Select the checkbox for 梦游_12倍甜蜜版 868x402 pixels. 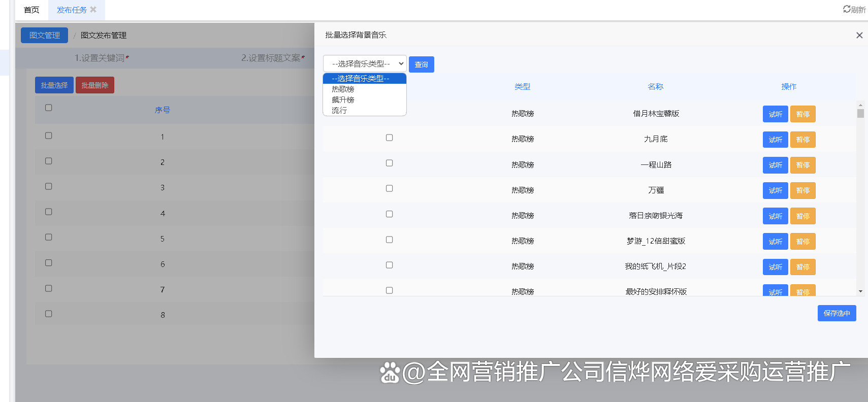coord(389,240)
